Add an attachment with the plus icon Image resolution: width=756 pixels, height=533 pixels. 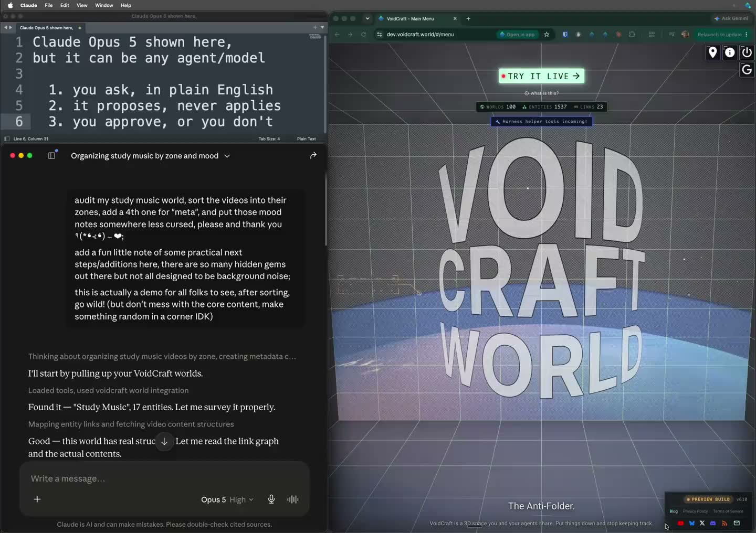(37, 499)
